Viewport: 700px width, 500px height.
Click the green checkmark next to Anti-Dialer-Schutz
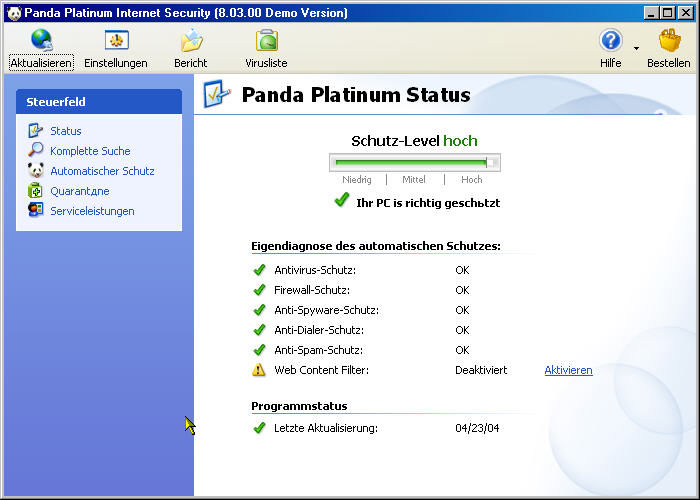pyautogui.click(x=259, y=329)
